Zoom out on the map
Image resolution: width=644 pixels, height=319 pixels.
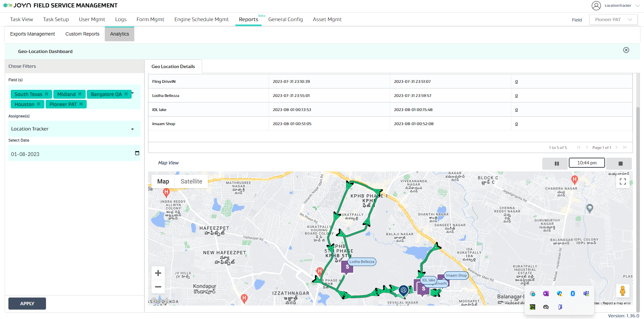pos(158,287)
